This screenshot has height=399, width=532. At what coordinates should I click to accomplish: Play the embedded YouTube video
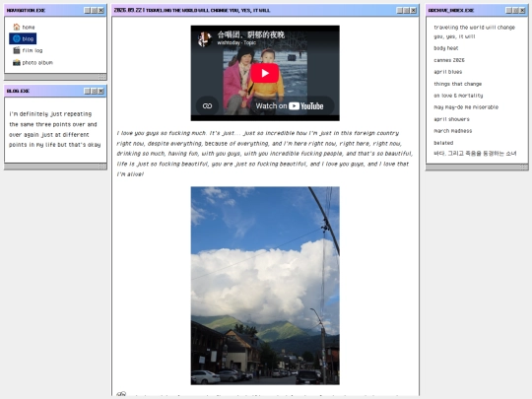265,73
